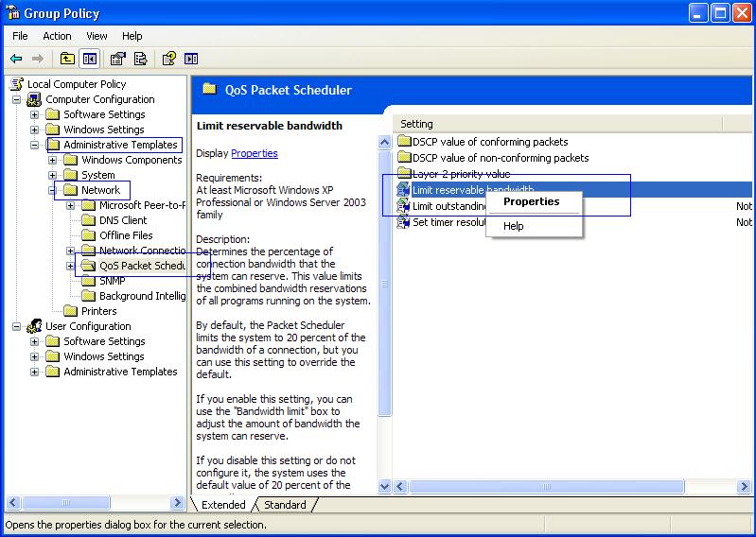Viewport: 756px width, 537px height.
Task: Expand Windows Settings under Computer Configuration
Action: (34, 130)
